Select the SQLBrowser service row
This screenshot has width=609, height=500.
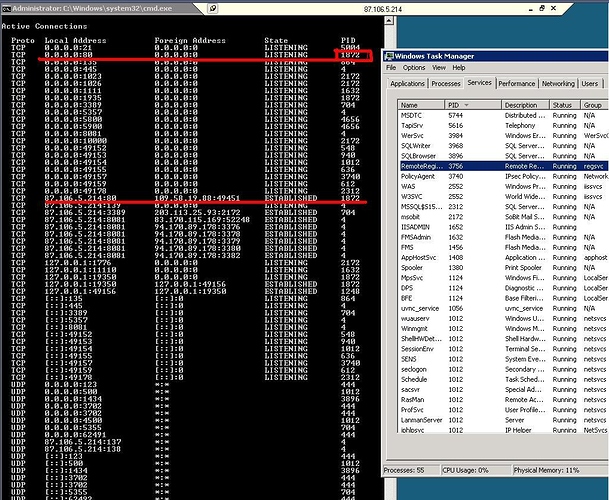pos(503,156)
